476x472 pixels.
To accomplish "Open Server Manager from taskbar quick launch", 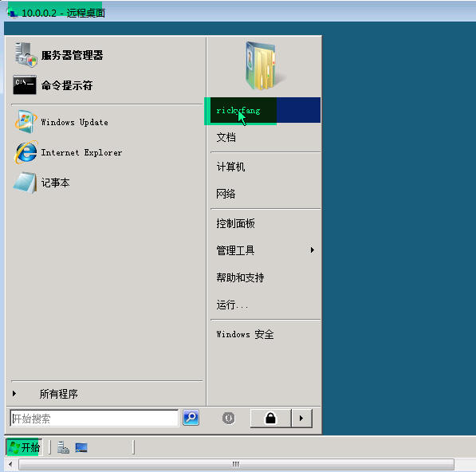I will point(63,448).
